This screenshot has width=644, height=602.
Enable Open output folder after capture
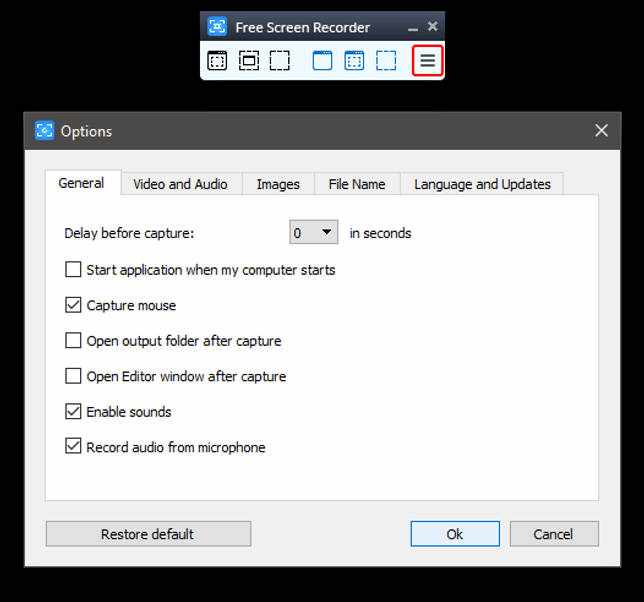[73, 340]
